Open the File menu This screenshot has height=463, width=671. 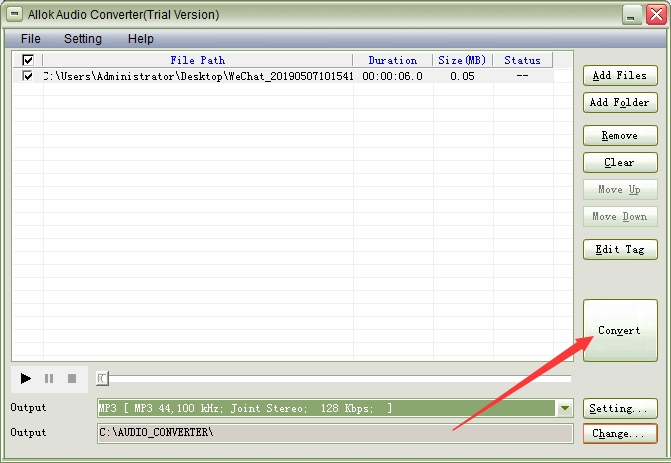[x=31, y=39]
